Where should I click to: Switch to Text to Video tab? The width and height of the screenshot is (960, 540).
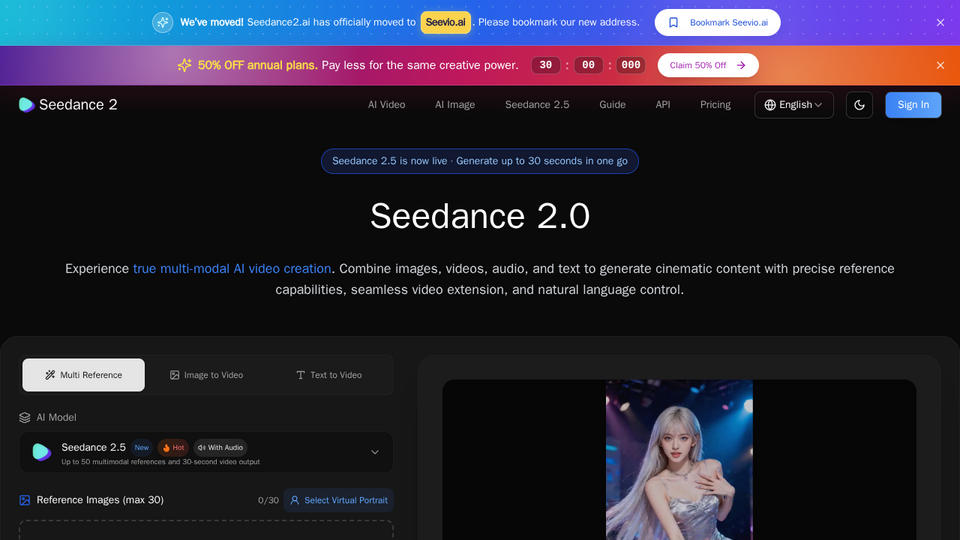pos(329,375)
